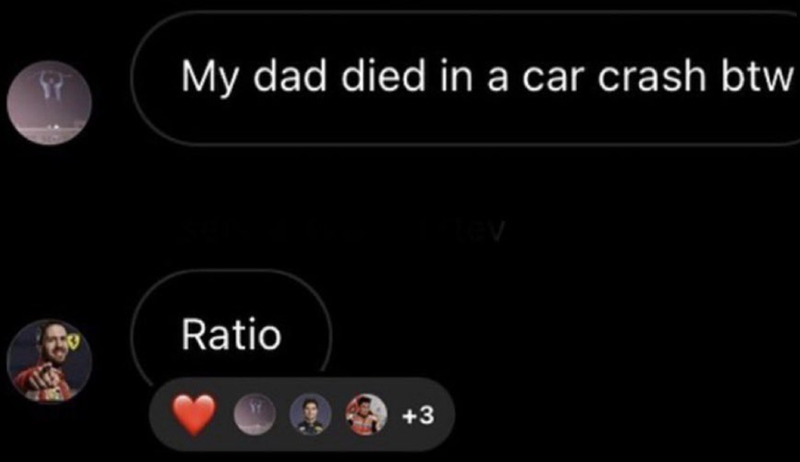Click the words "My dad" in the top message

click(x=254, y=76)
